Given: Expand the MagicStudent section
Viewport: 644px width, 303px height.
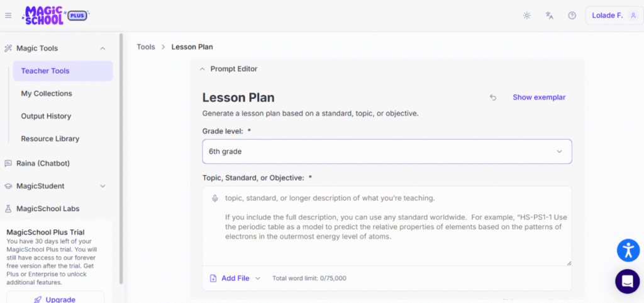Looking at the screenshot, I should click(103, 186).
